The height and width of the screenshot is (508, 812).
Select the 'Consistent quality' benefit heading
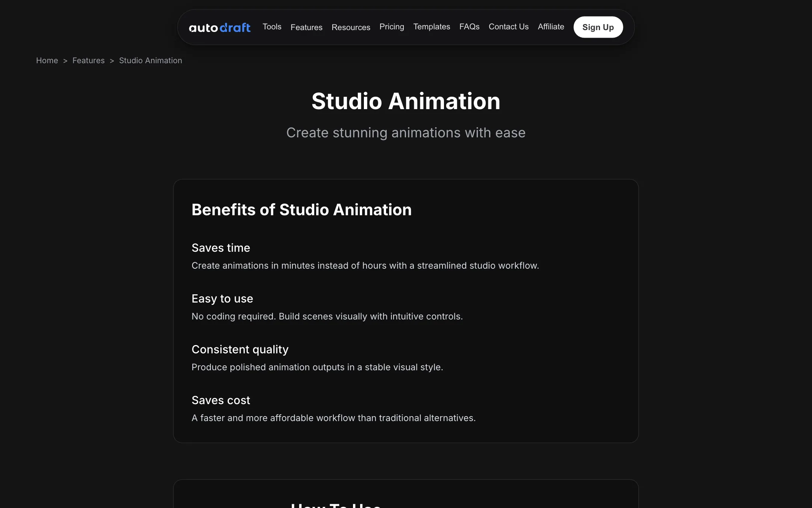pyautogui.click(x=240, y=350)
